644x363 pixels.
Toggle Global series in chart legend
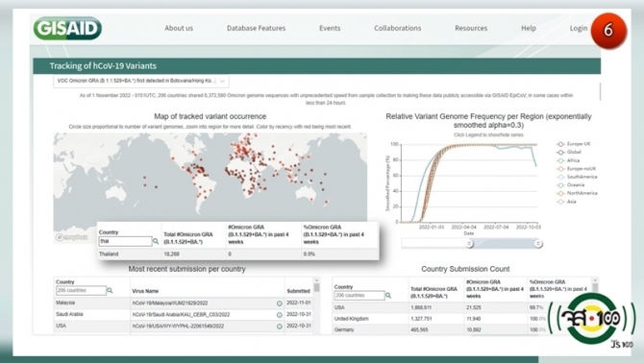tap(569, 152)
